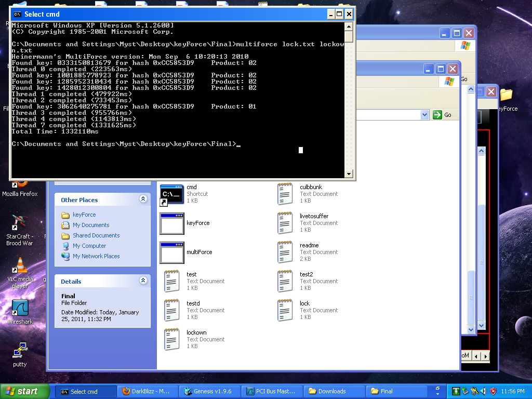532x399 pixels.
Task: Launch putty from the desktop
Action: click(20, 351)
